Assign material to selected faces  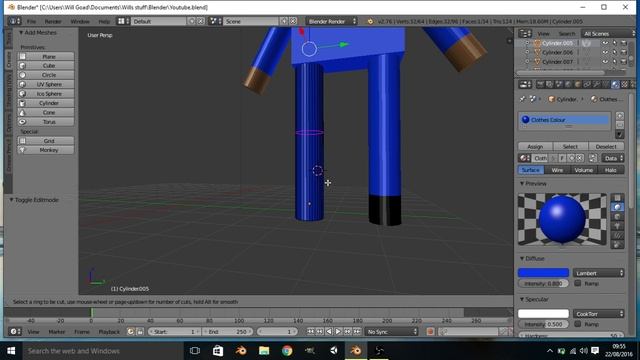535,147
